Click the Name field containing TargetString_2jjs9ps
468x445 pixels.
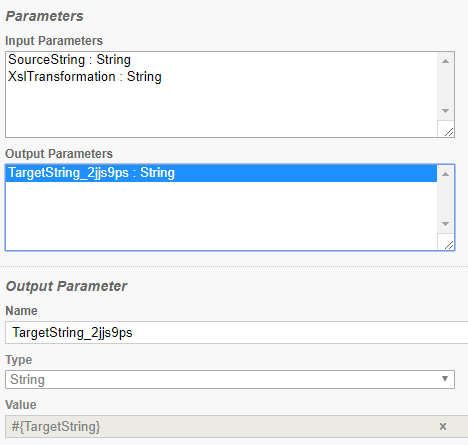pos(237,332)
